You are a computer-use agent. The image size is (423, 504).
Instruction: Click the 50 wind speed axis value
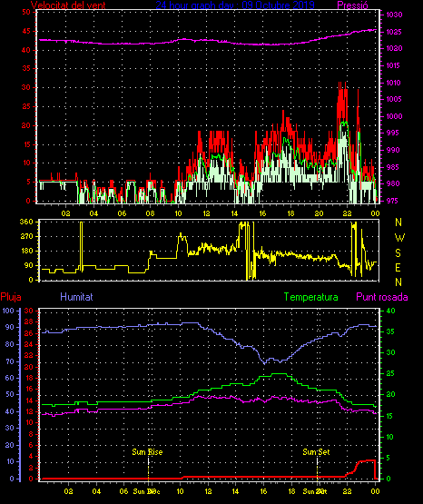[x=26, y=12]
